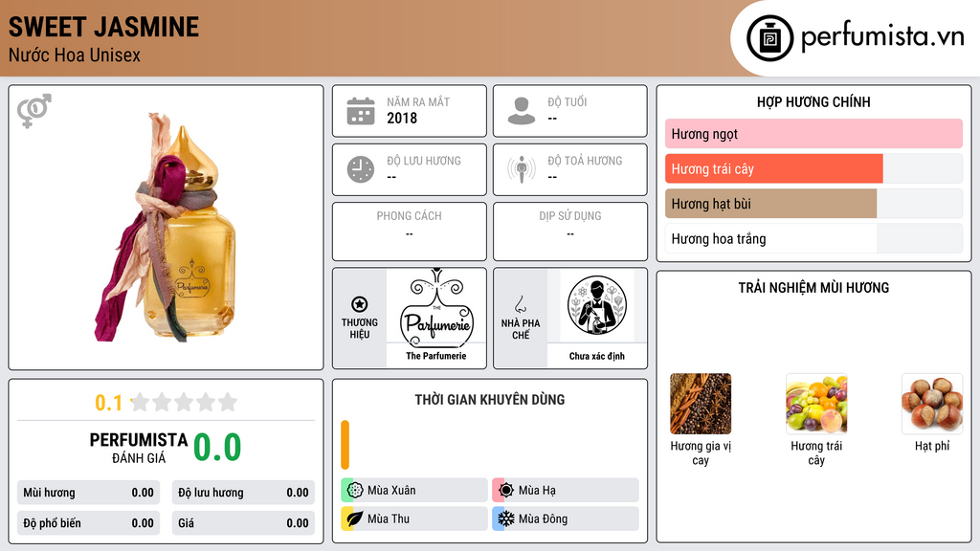
Task: Click the Hạt phỉ caption text
Action: point(932,446)
